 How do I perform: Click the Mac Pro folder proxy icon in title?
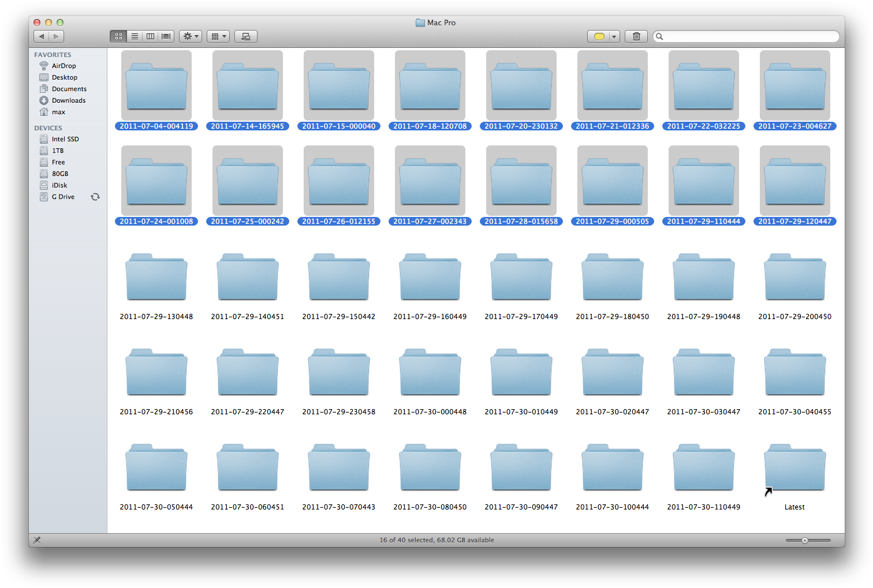pos(420,23)
